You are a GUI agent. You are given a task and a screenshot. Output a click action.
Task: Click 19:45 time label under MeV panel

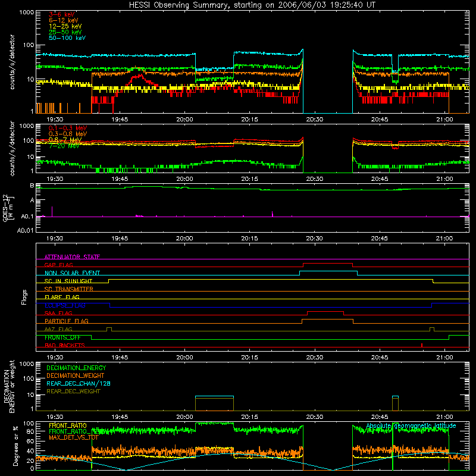coord(120,179)
